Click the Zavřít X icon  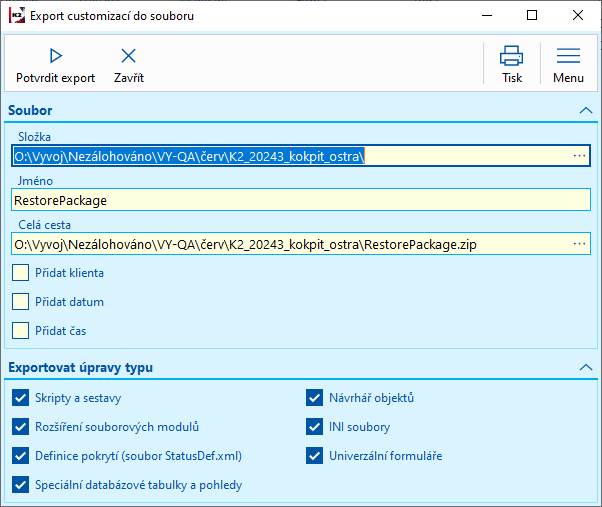coord(128,56)
